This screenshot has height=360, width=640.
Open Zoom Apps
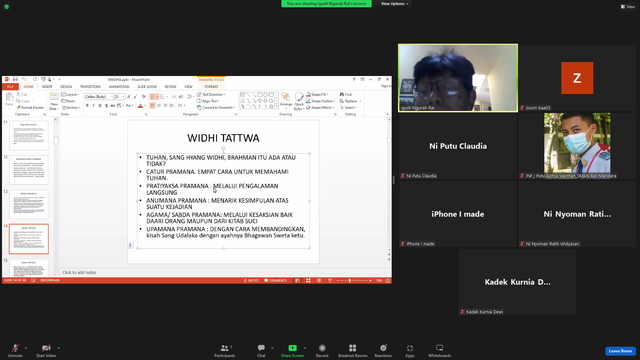(410, 351)
